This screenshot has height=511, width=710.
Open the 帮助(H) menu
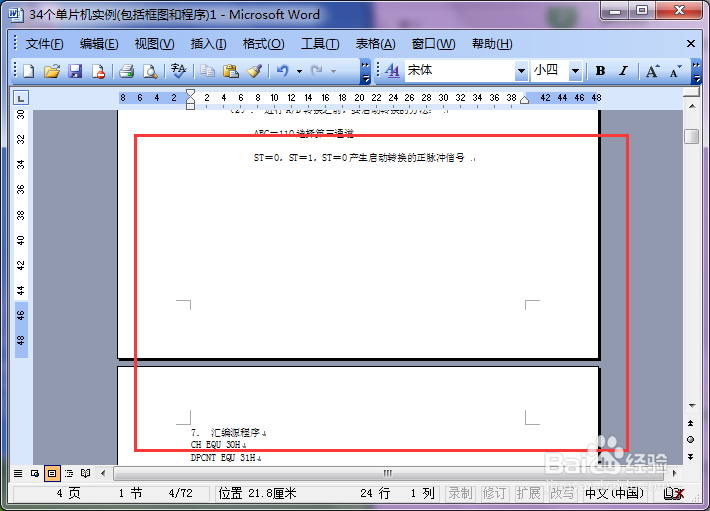coord(492,44)
